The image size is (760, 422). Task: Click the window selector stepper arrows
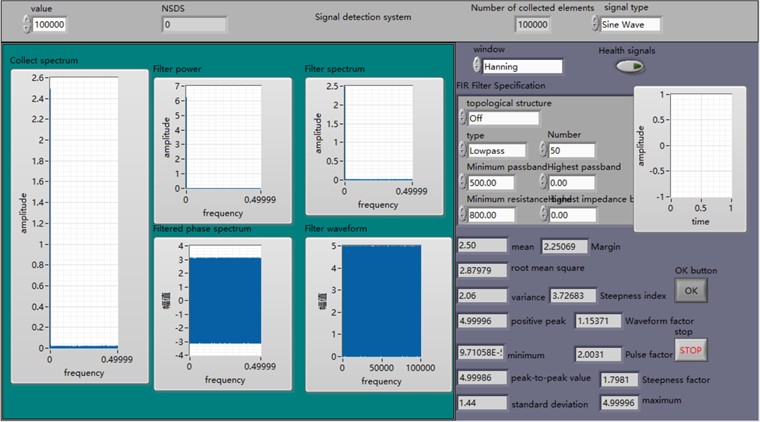[x=477, y=66]
